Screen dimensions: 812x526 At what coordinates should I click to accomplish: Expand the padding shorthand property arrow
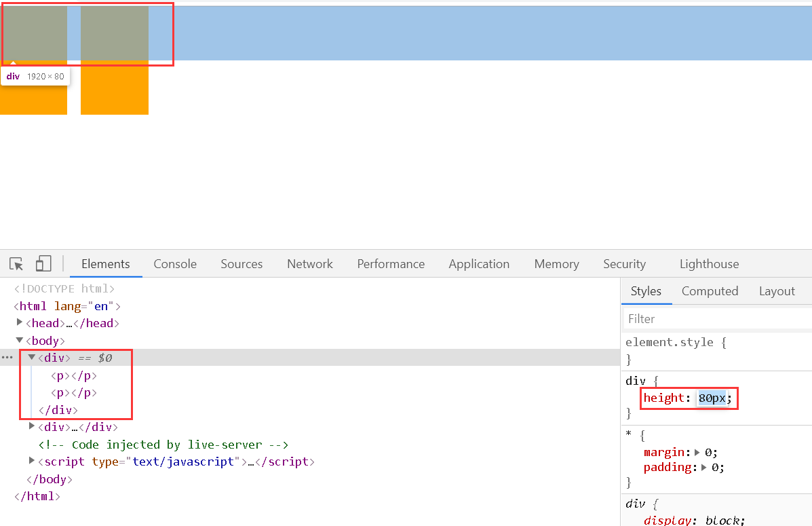point(703,468)
